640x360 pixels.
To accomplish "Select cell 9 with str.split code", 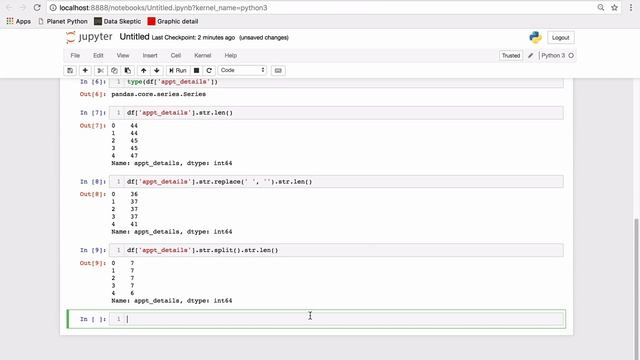I will pyautogui.click(x=336, y=250).
